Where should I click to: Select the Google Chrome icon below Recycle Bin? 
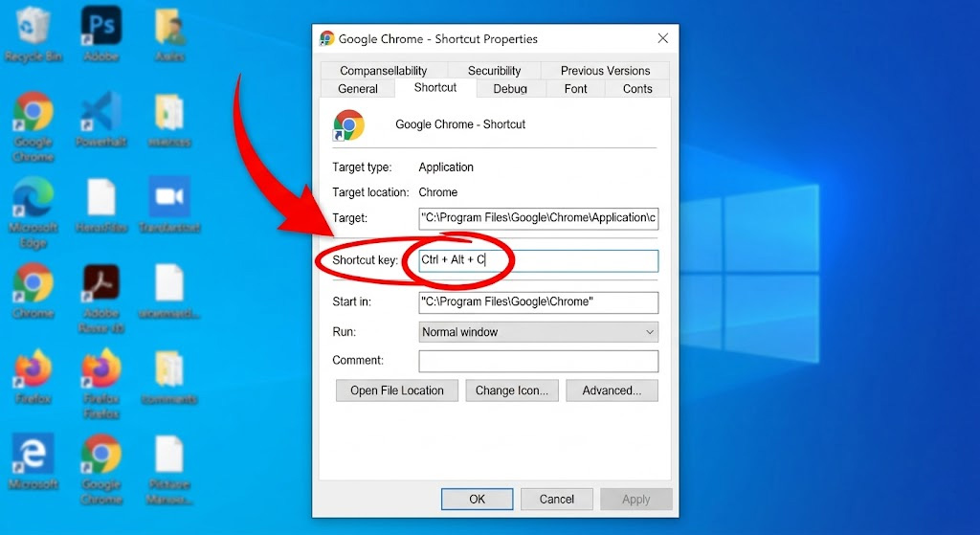[x=33, y=112]
